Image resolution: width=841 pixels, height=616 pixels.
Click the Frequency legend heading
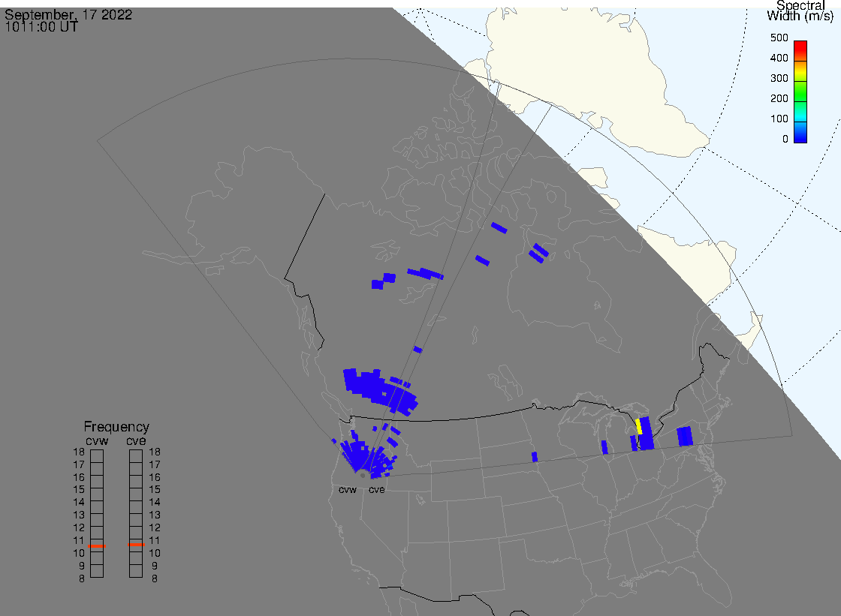(x=116, y=427)
